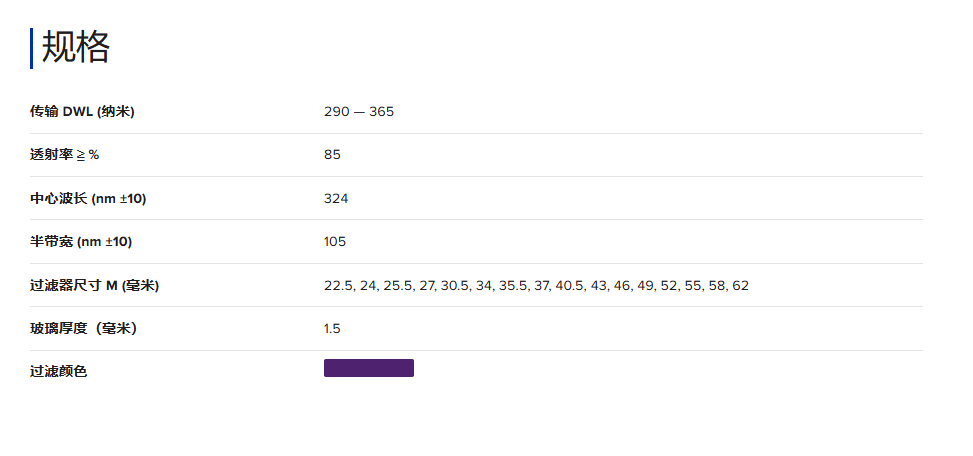Viewport: 973px width, 456px height.
Task: Click the half bandwidth value 105
Action: tap(335, 241)
